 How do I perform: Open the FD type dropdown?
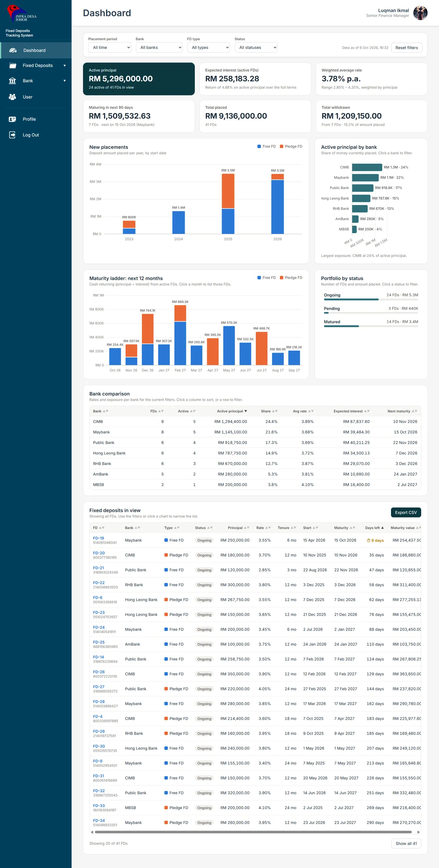[209, 48]
